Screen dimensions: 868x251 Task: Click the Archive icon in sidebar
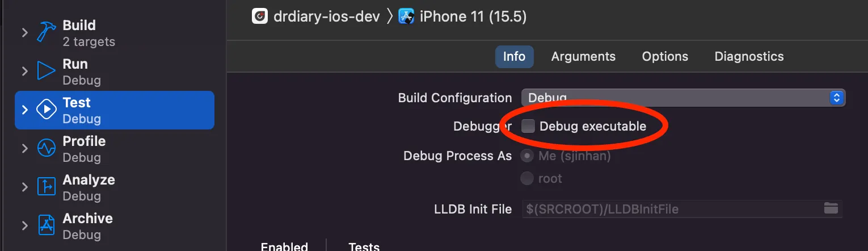click(46, 225)
